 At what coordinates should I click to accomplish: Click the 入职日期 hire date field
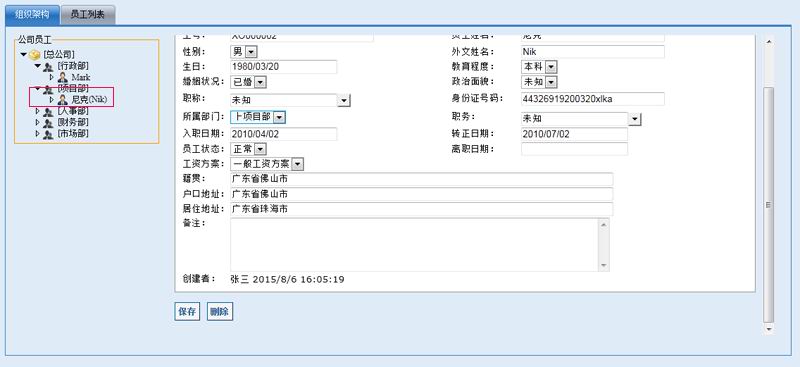284,134
